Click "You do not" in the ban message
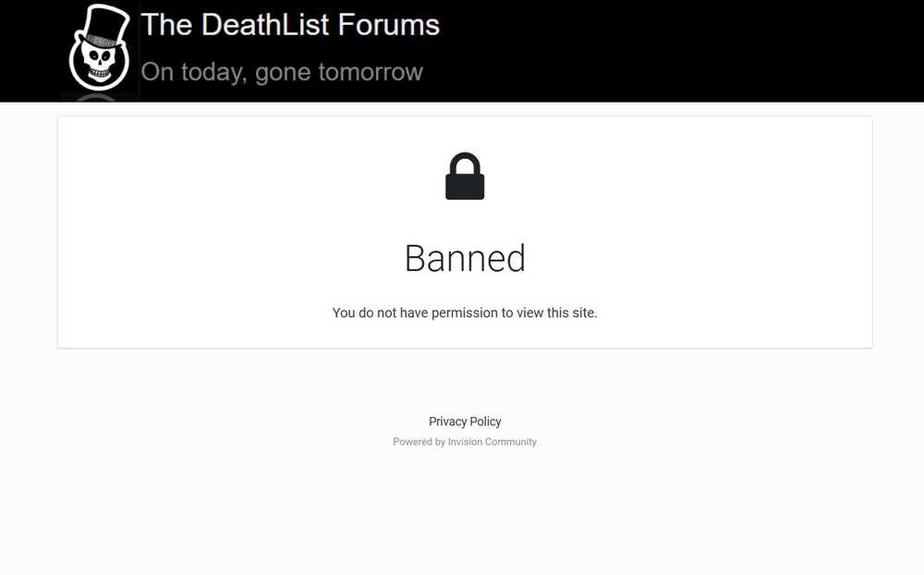The height and width of the screenshot is (575, 924). tap(364, 313)
